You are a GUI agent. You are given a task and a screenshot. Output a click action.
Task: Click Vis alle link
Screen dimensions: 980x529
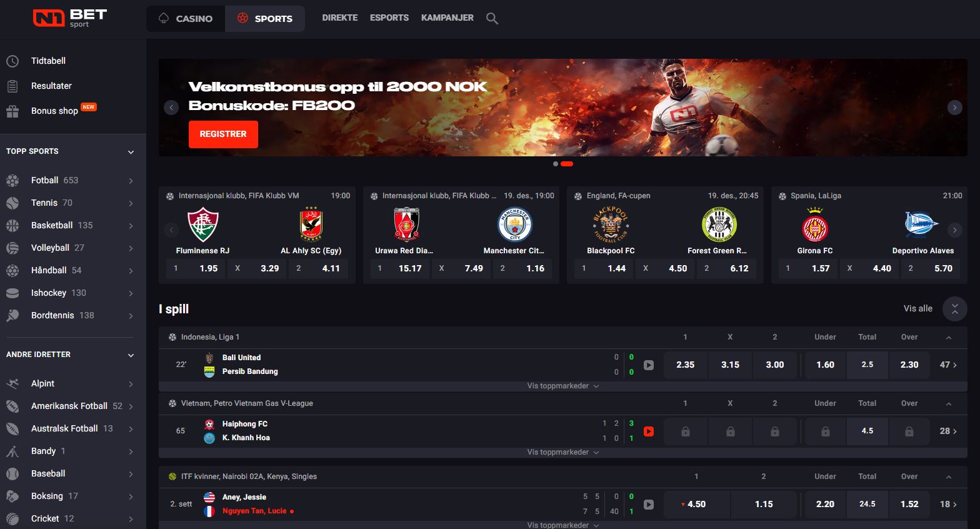917,308
